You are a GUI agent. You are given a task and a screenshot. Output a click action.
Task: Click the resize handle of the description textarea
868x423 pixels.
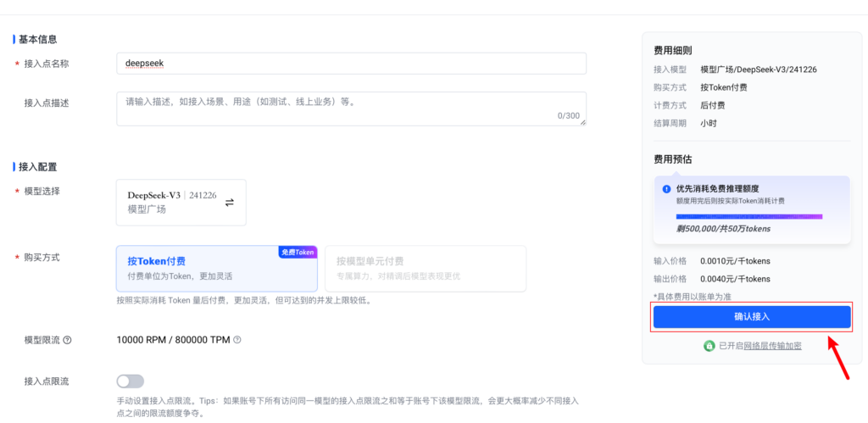[x=582, y=122]
